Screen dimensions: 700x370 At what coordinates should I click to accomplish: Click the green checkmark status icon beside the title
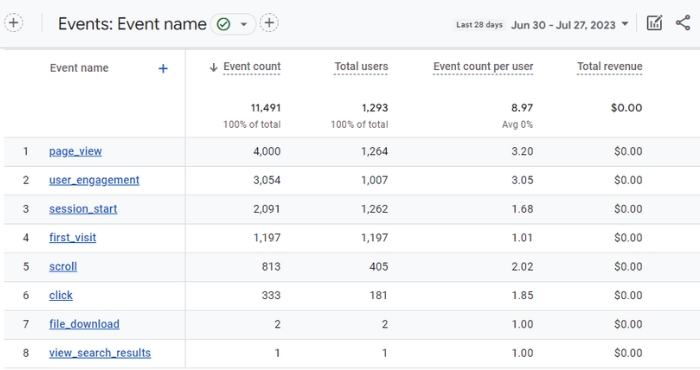click(x=223, y=24)
